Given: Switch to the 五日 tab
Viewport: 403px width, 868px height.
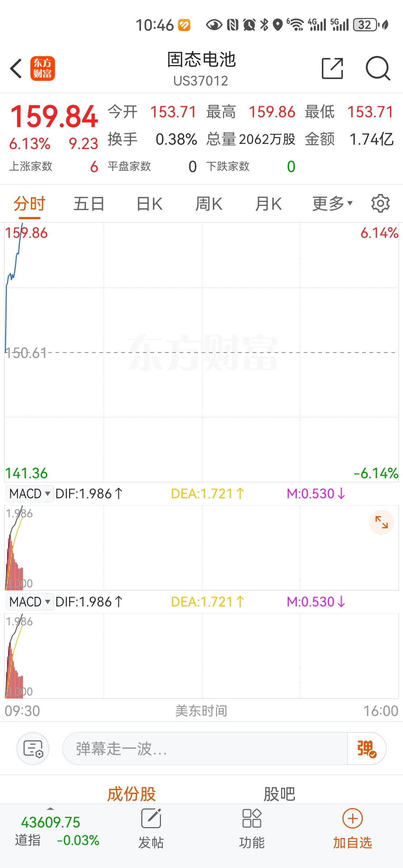Looking at the screenshot, I should pos(89,203).
